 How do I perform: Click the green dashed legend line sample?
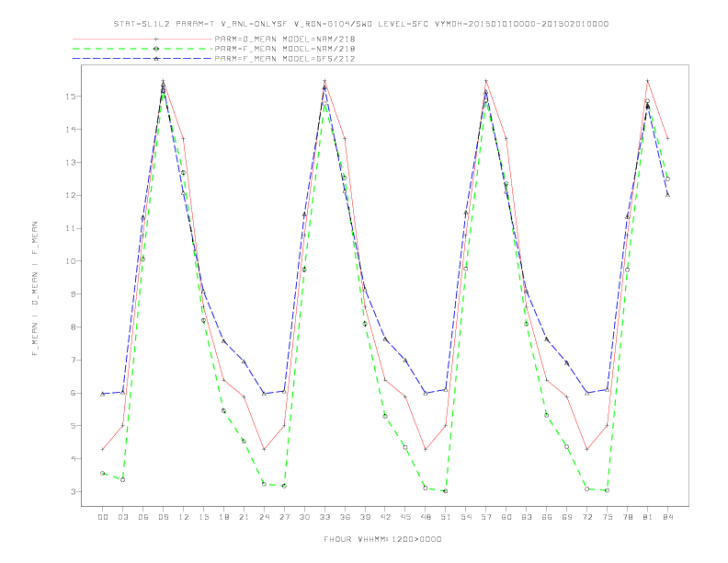142,49
